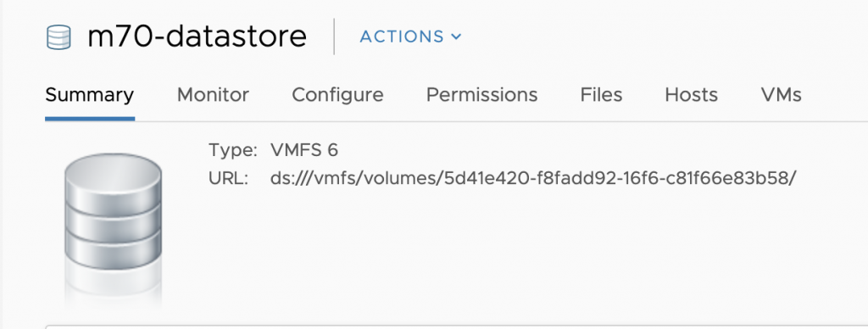The width and height of the screenshot is (868, 329).
Task: Click the small datastore icon beside the title
Action: (x=58, y=37)
